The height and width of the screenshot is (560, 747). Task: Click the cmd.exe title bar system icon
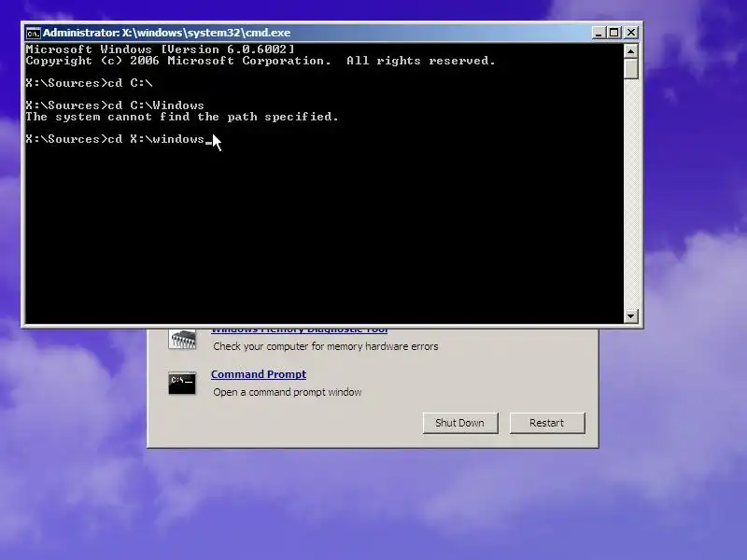pos(34,33)
